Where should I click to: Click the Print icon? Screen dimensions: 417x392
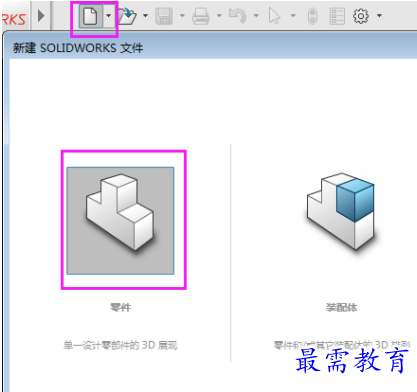(x=201, y=16)
